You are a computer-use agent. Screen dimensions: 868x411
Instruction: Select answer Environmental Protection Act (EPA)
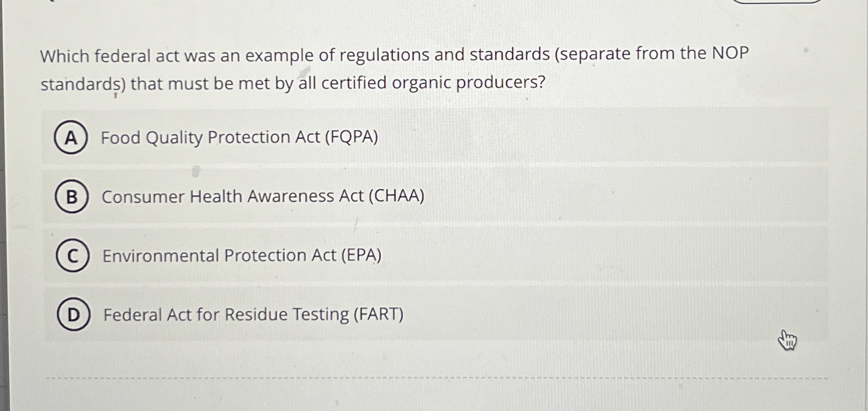tap(242, 255)
